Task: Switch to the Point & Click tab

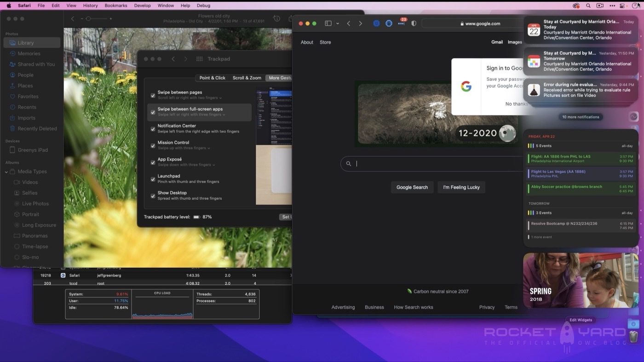Action: click(212, 78)
